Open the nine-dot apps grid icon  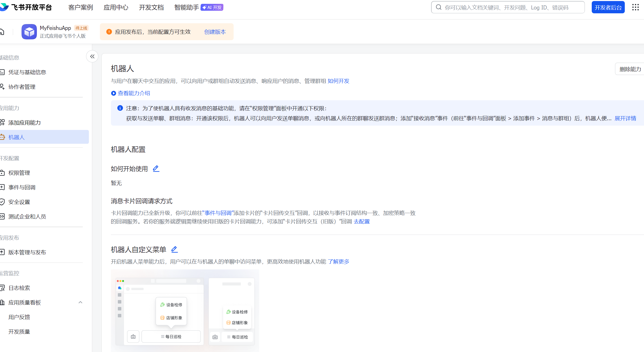(x=635, y=7)
